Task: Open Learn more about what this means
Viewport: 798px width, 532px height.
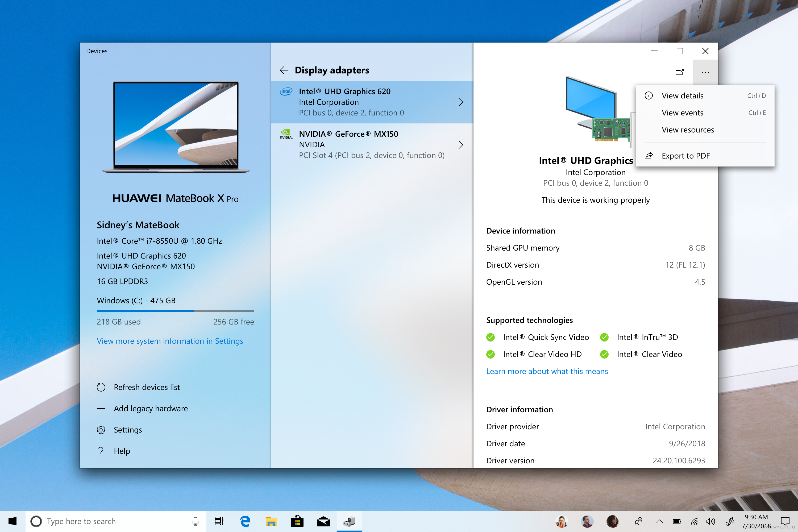Action: (x=547, y=371)
